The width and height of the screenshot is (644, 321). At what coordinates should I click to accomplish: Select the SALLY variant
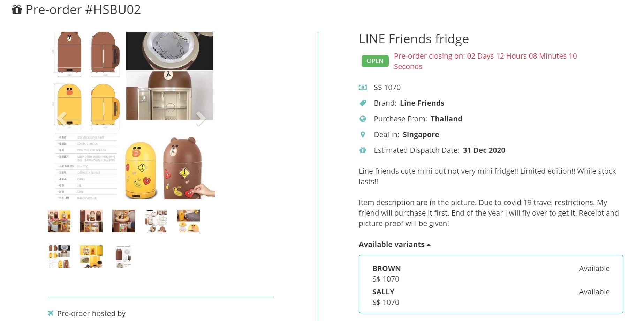[383, 292]
